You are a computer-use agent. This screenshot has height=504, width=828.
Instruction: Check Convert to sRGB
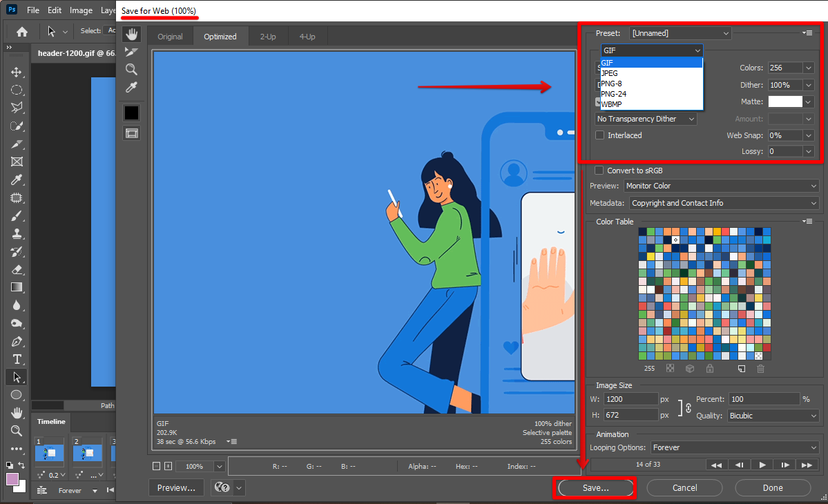[600, 171]
